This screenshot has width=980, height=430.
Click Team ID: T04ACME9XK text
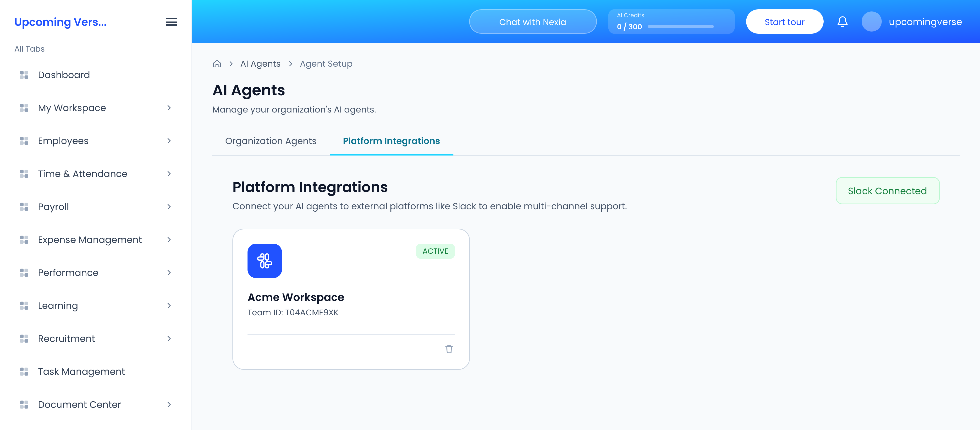[292, 312]
